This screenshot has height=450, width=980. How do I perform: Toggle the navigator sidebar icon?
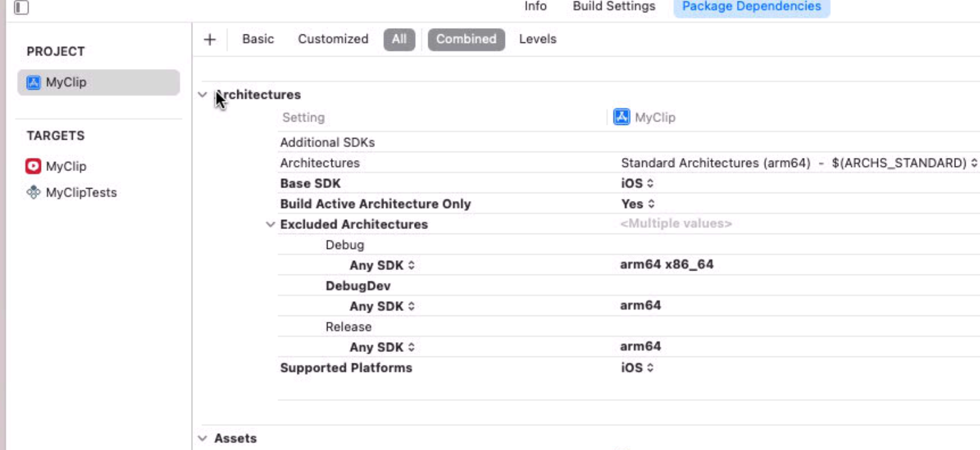(x=21, y=7)
